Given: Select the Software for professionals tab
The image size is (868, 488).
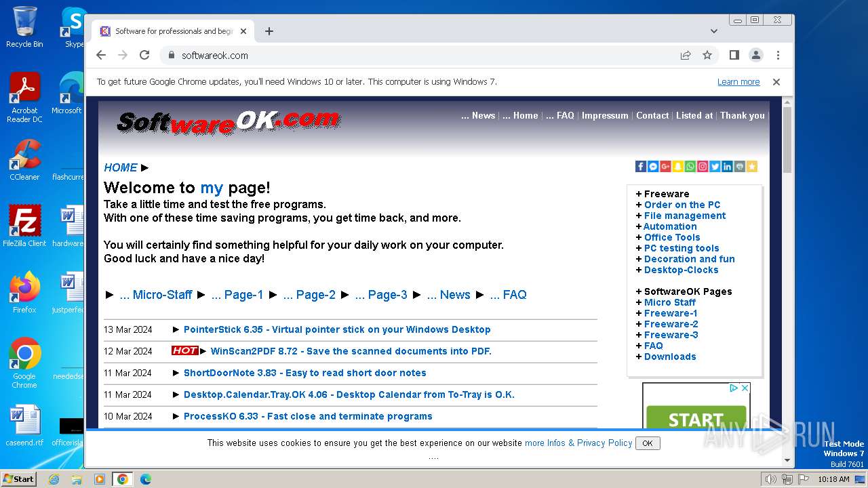Looking at the screenshot, I should click(173, 31).
